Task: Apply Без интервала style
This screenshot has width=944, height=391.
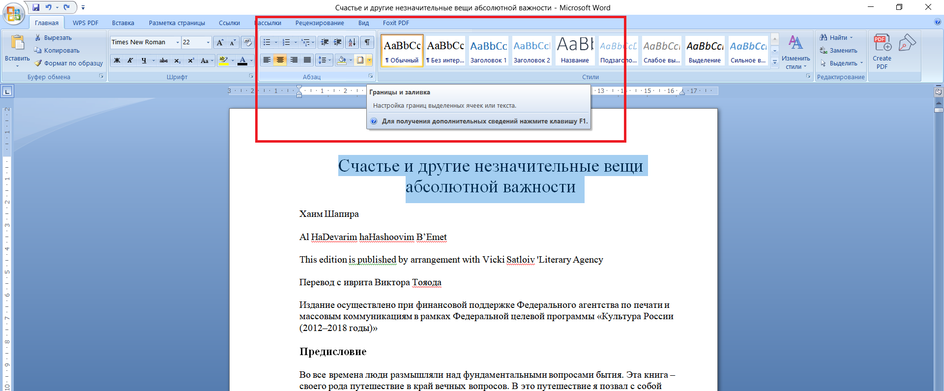Action: pyautogui.click(x=445, y=50)
